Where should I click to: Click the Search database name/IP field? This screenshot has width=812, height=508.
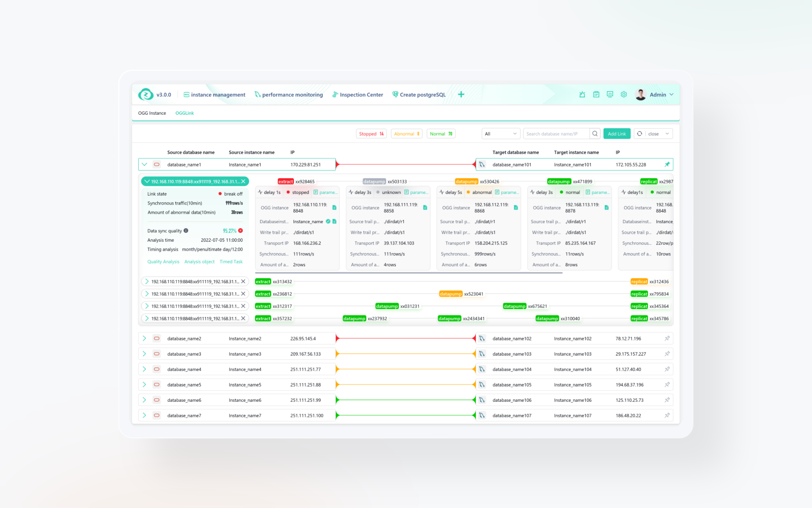555,134
